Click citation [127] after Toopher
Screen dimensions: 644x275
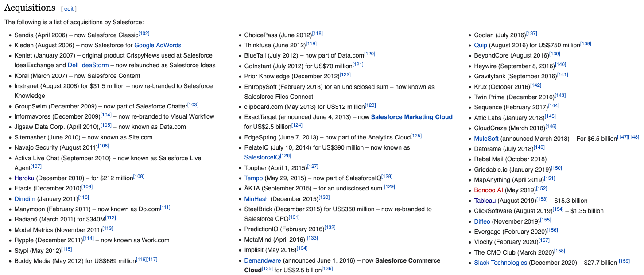(x=313, y=166)
